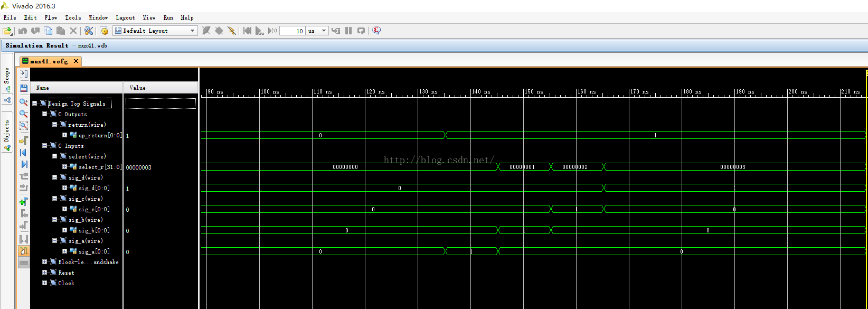Viewport: 868px width, 309px height.
Task: Click the Save waveform configuration icon
Action: click(x=24, y=88)
